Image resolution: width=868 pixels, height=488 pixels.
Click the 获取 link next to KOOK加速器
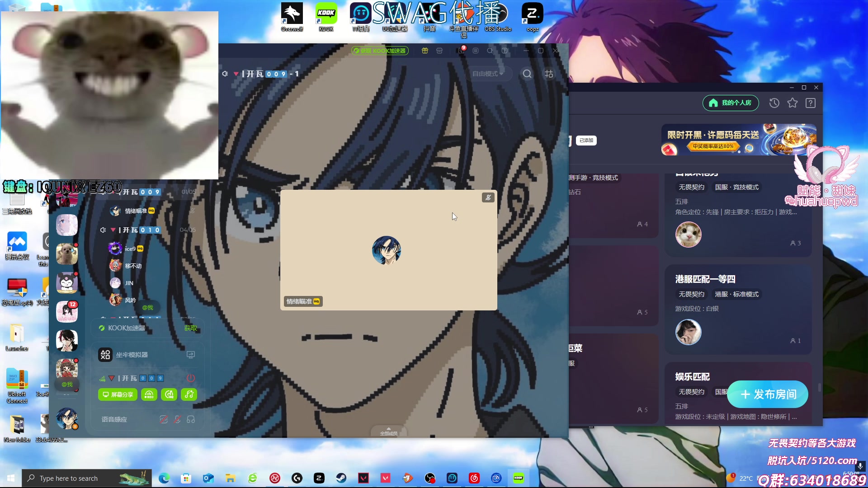(191, 328)
